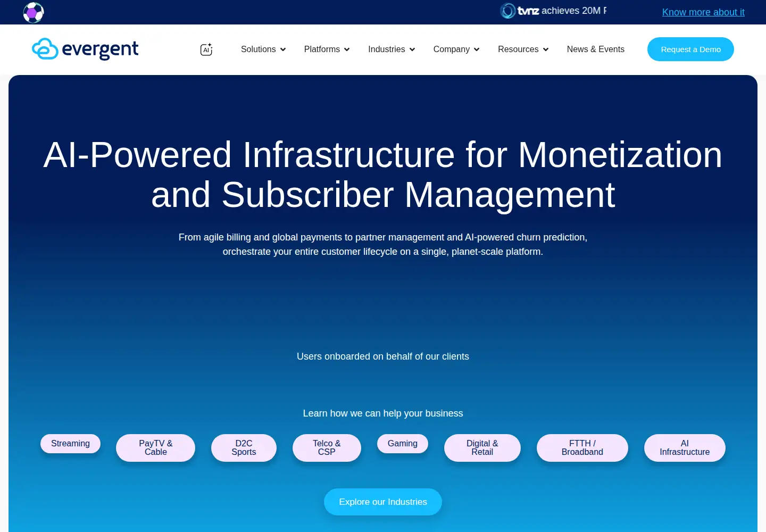Open the Digital & Retail pill
766x532 pixels.
[x=482, y=448]
